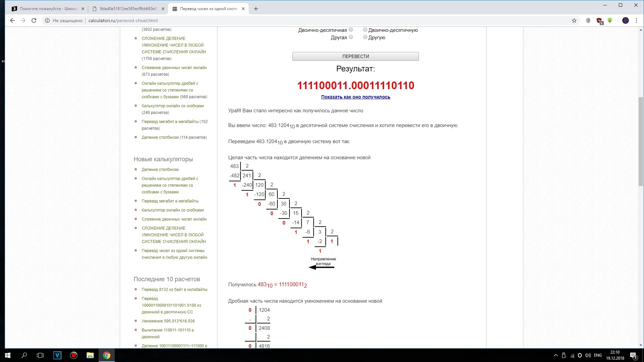Open site info icon next to 'Не защищено'

(x=47, y=20)
